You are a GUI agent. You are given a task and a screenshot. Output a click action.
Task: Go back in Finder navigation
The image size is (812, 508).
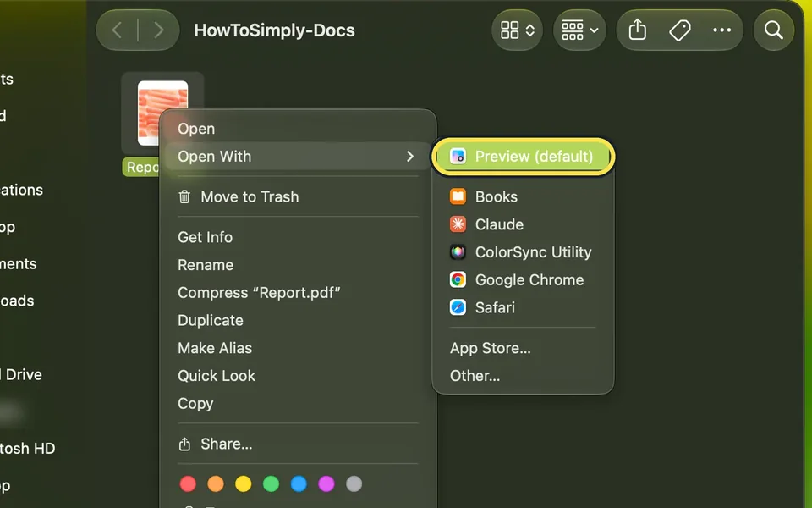[x=117, y=30]
